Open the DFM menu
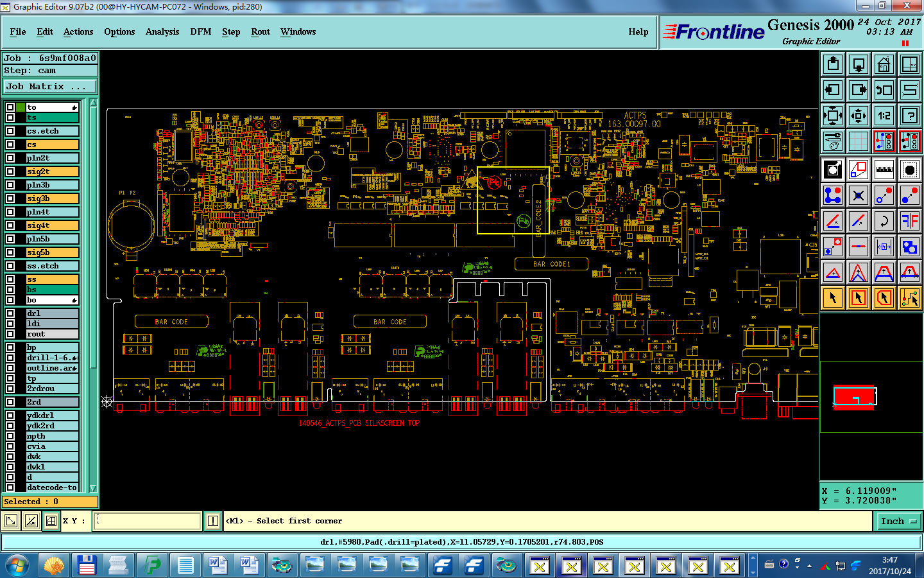Image resolution: width=924 pixels, height=578 pixels. coord(201,31)
